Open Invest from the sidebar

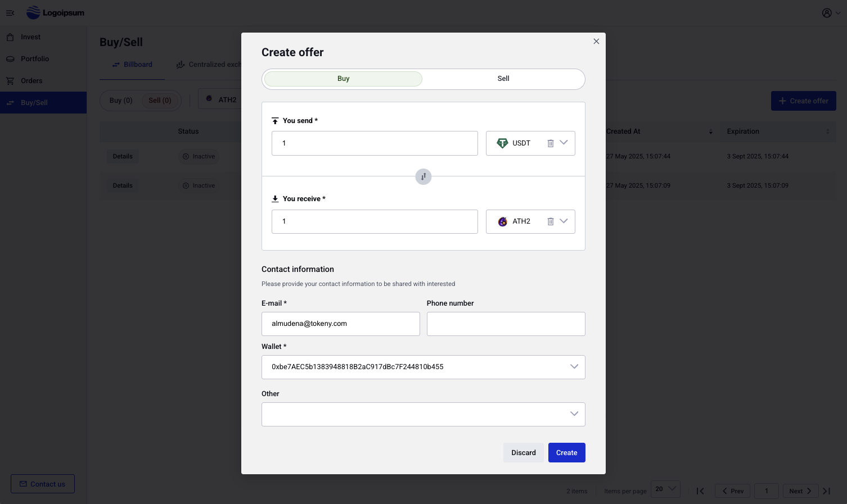click(x=30, y=37)
